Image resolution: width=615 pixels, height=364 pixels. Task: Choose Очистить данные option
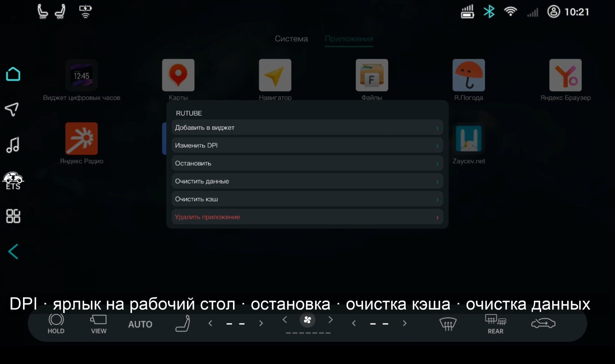point(307,181)
